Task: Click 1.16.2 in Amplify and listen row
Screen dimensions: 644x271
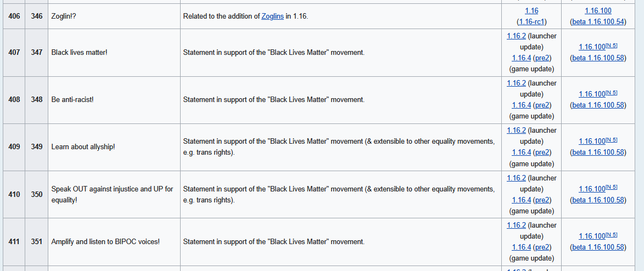Action: 516,225
